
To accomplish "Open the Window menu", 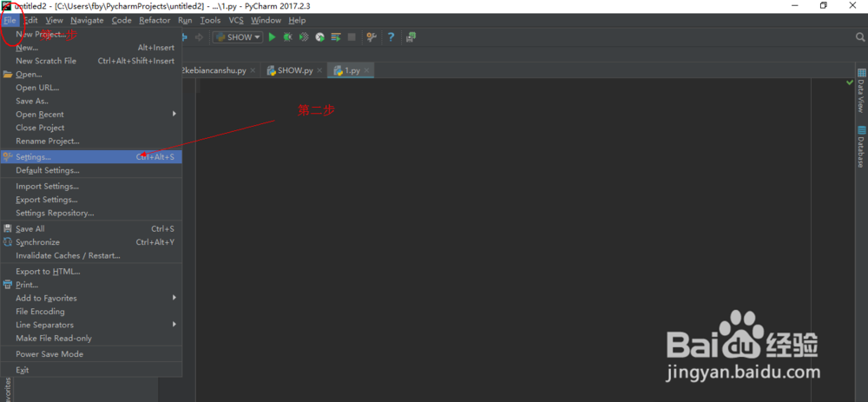I will coord(266,21).
